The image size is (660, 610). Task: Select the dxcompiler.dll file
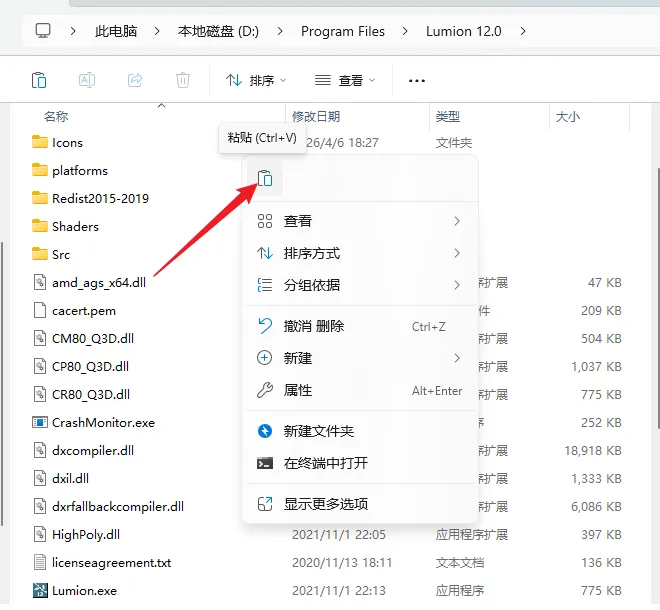[83, 450]
